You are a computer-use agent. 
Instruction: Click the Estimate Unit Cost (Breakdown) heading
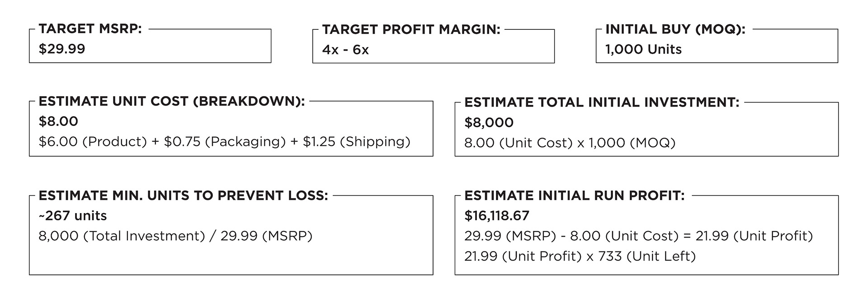click(172, 101)
